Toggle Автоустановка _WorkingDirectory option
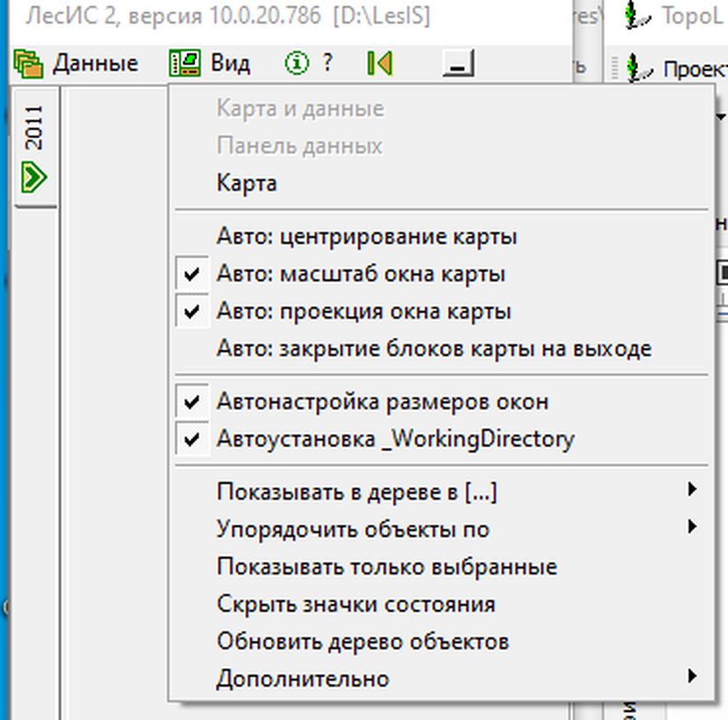The image size is (728, 720). (394, 439)
